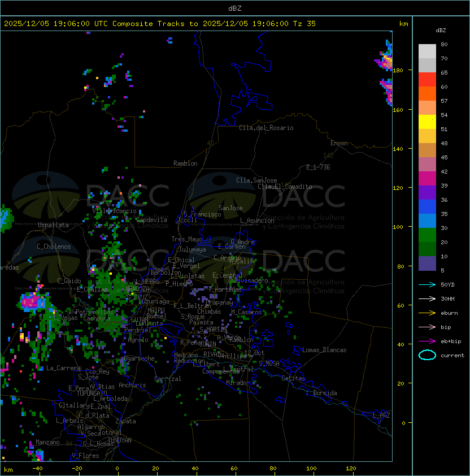Click the 'Ugarteche' map label

(140, 358)
